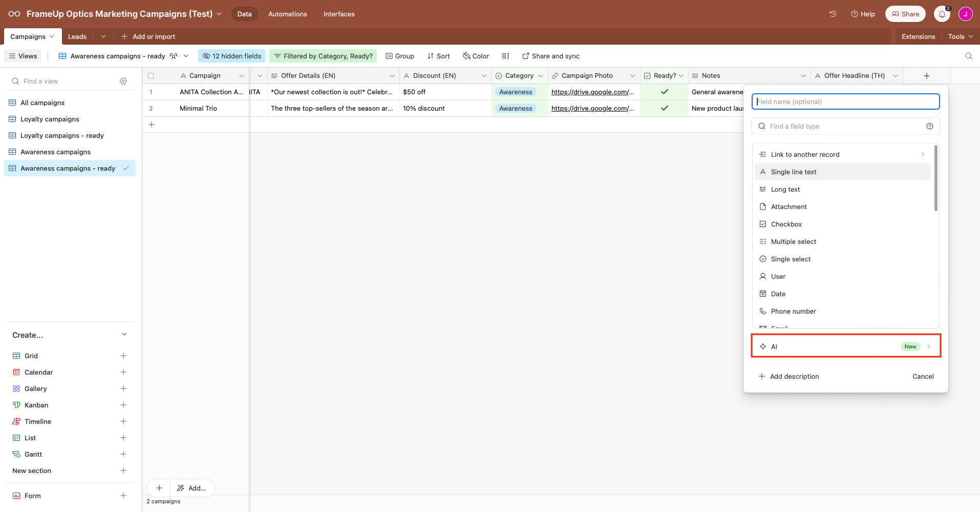Collapse the Create... section in the sidebar

(x=124, y=334)
